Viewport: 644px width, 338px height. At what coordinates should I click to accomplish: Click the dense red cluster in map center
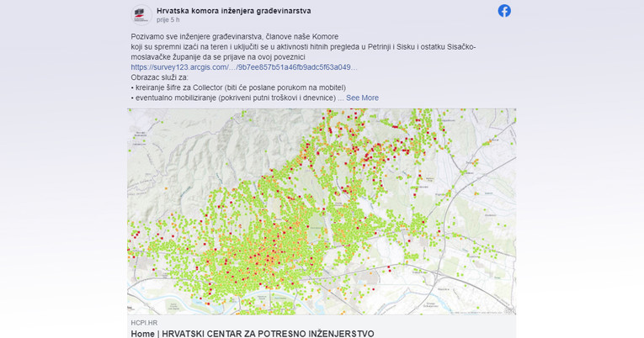point(263,256)
